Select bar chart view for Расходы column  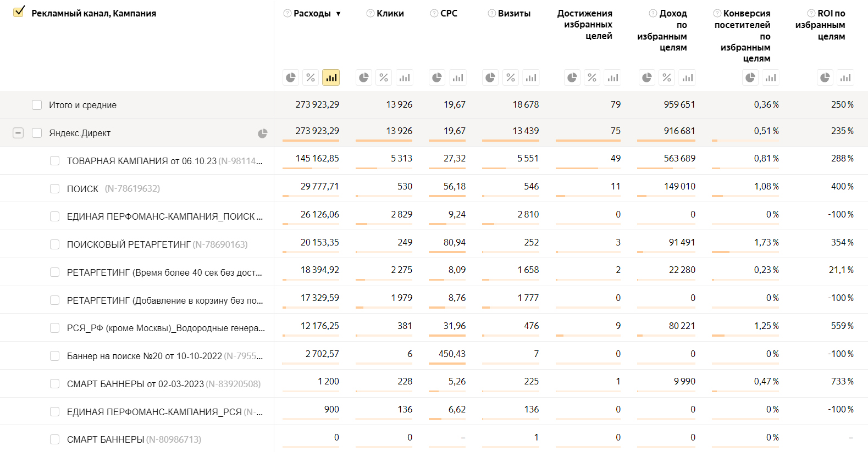click(x=331, y=77)
